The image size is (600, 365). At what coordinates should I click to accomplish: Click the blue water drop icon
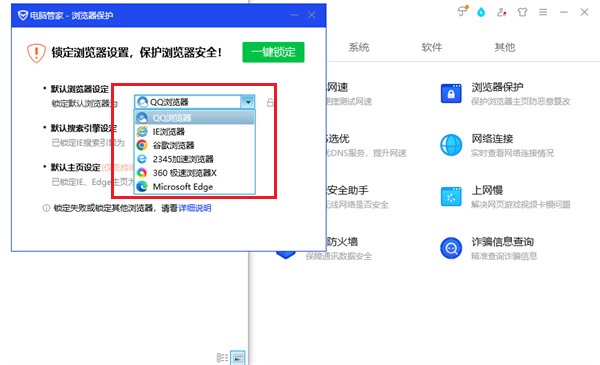pyautogui.click(x=481, y=12)
